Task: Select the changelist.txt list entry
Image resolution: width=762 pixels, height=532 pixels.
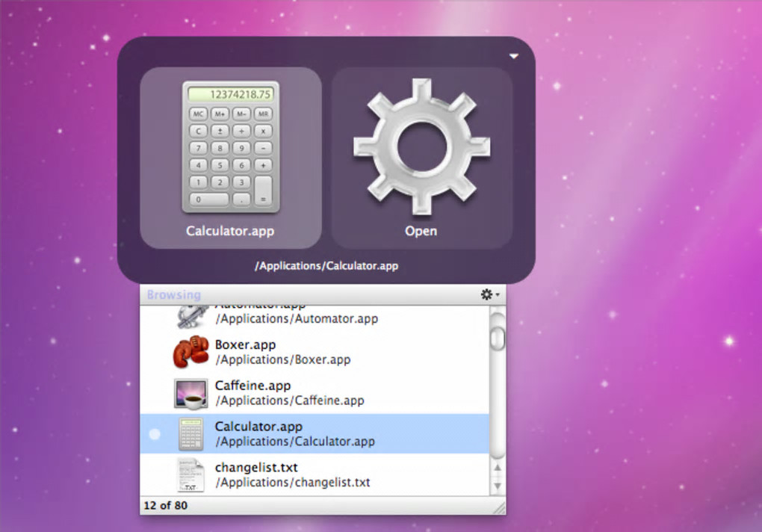Action: tap(315, 474)
